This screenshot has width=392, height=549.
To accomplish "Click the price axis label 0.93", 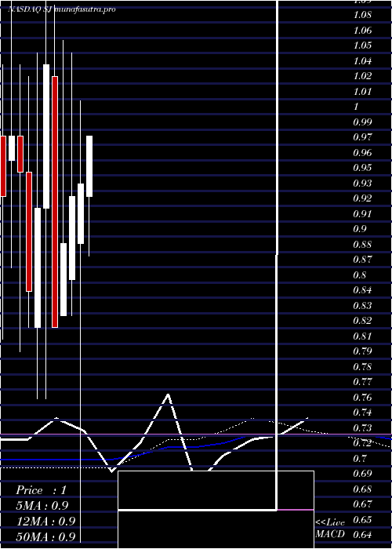I will pyautogui.click(x=362, y=183).
